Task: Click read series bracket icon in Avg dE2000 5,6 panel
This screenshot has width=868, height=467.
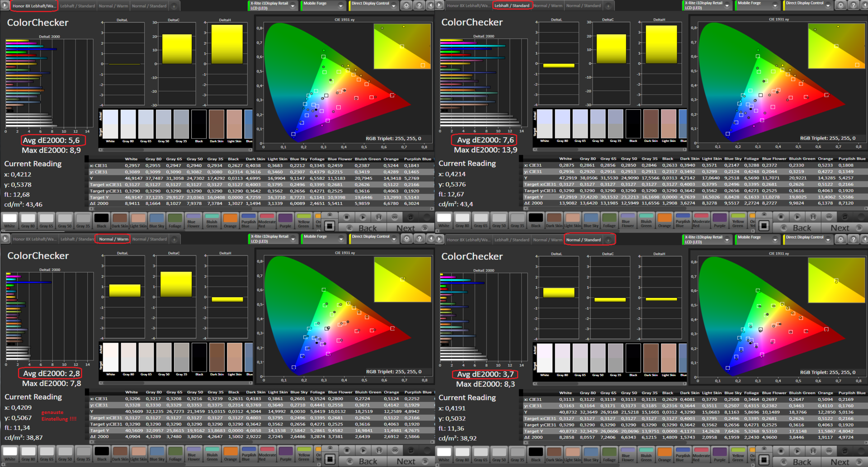Action: 379,217
